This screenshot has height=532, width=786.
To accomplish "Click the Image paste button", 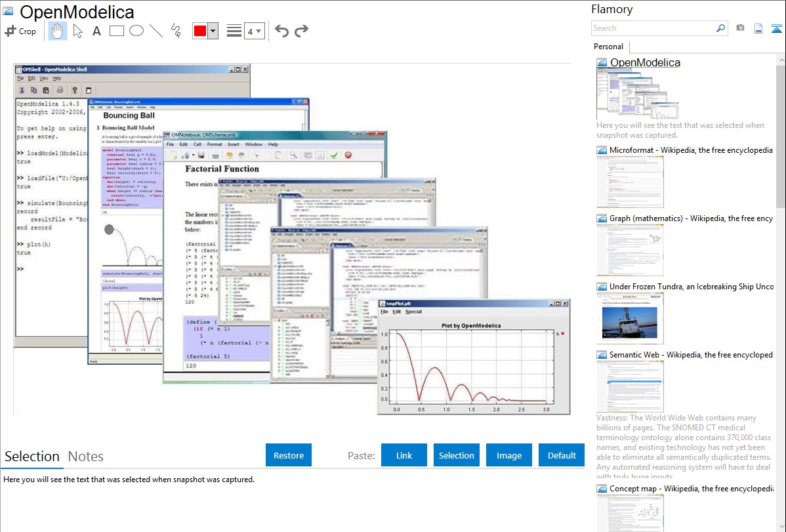I will (509, 455).
